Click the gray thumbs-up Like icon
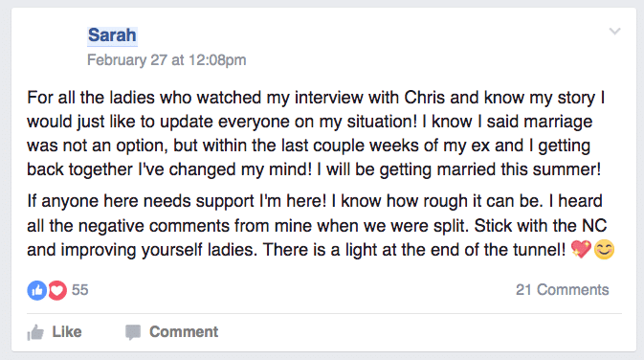Screen dimensions: 644x360 coord(35,332)
